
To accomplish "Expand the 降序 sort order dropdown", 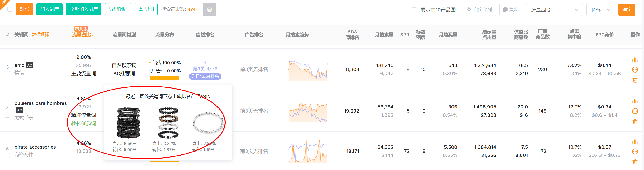I will coord(600,10).
